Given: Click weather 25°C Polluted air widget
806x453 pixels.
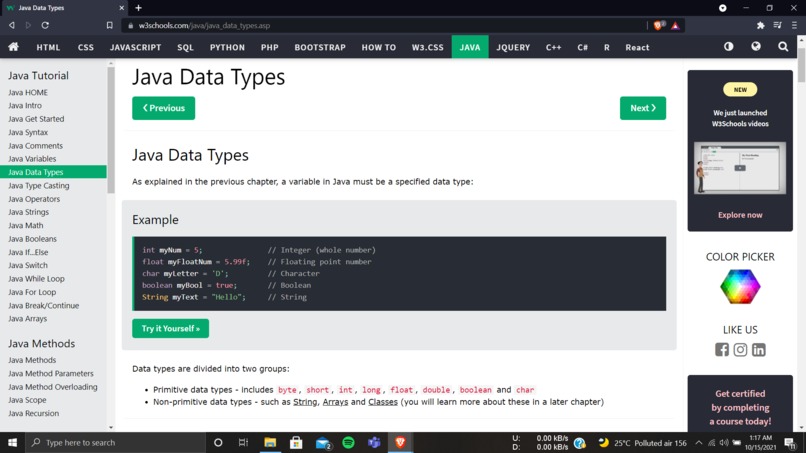Looking at the screenshot, I should point(643,443).
